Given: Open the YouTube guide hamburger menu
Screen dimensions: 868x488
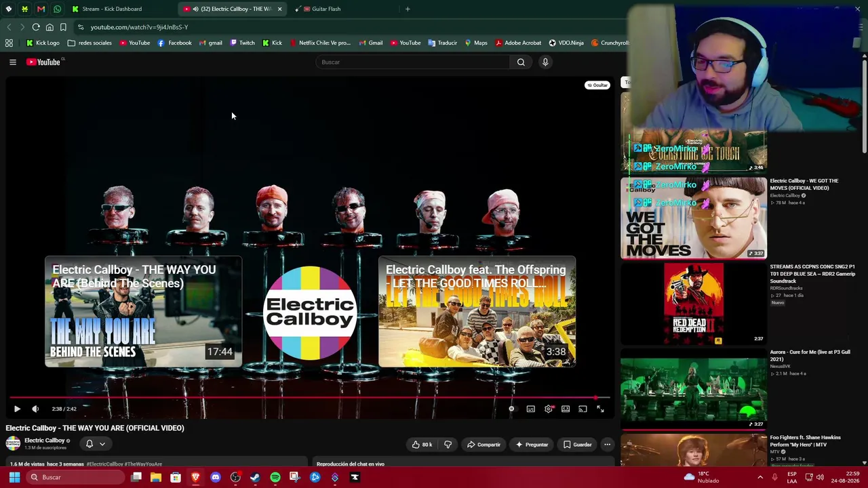Looking at the screenshot, I should (x=13, y=62).
